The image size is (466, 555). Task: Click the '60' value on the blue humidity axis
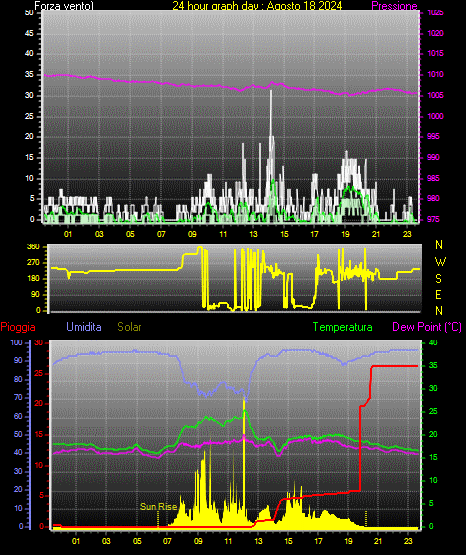(18, 416)
